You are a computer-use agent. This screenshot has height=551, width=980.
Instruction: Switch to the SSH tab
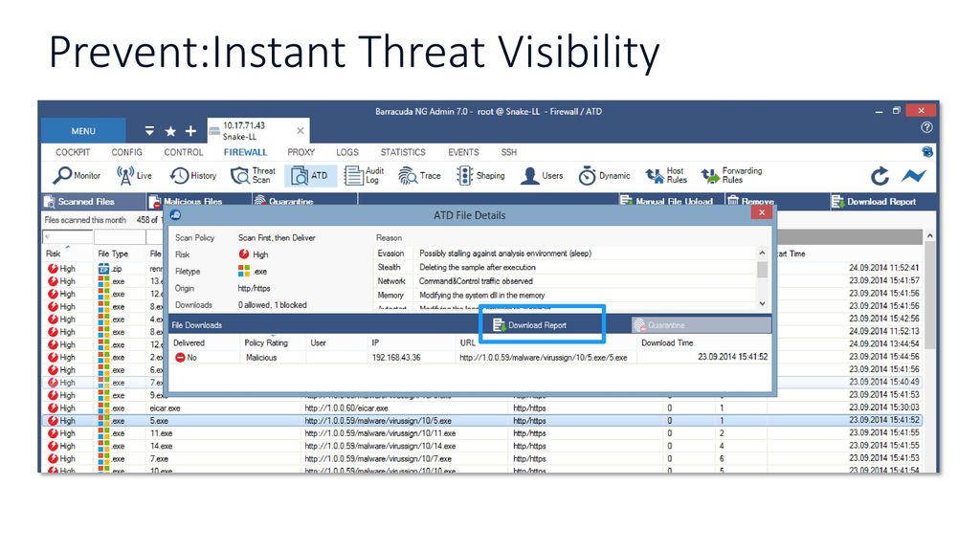[x=509, y=152]
